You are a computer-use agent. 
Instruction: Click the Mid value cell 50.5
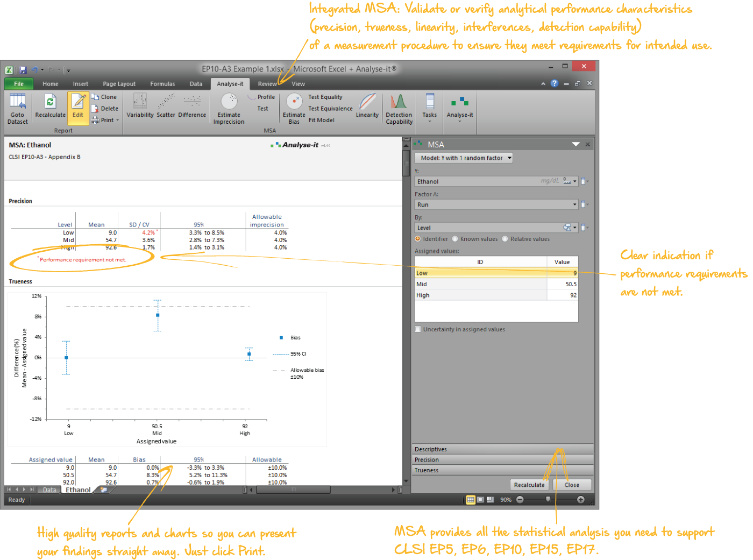pyautogui.click(x=563, y=284)
